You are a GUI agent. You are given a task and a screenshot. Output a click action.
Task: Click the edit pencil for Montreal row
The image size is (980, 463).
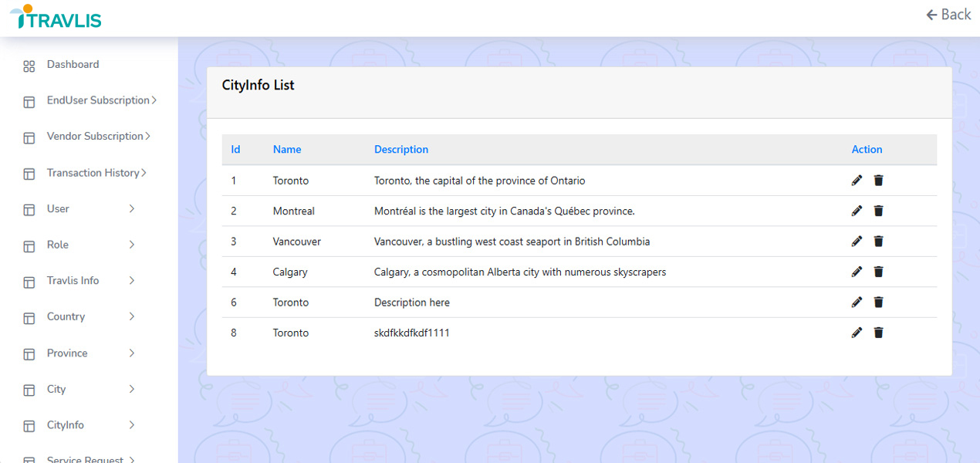(x=857, y=211)
